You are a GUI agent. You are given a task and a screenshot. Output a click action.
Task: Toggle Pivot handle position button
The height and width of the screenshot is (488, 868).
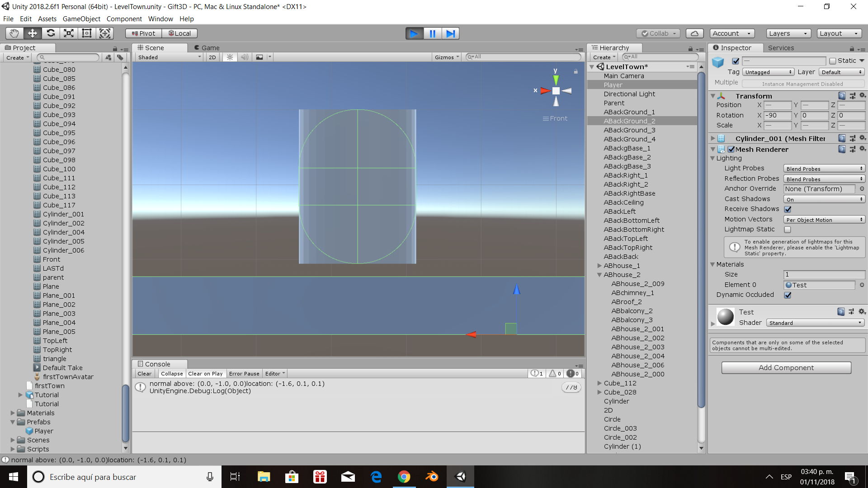point(144,33)
